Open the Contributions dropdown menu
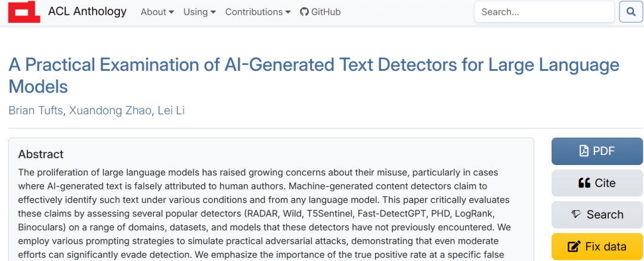The image size is (644, 261). click(258, 12)
